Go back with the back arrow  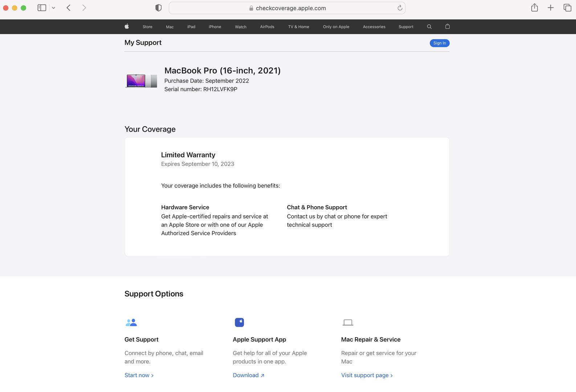tap(69, 8)
